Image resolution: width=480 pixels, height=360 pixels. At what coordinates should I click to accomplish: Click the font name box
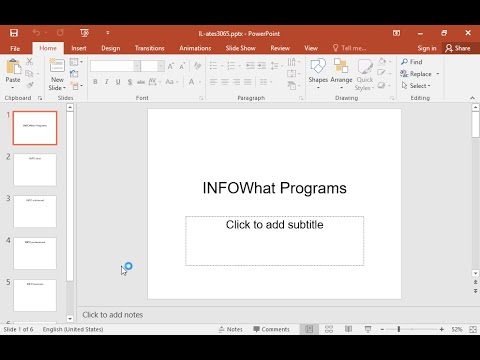click(112, 66)
